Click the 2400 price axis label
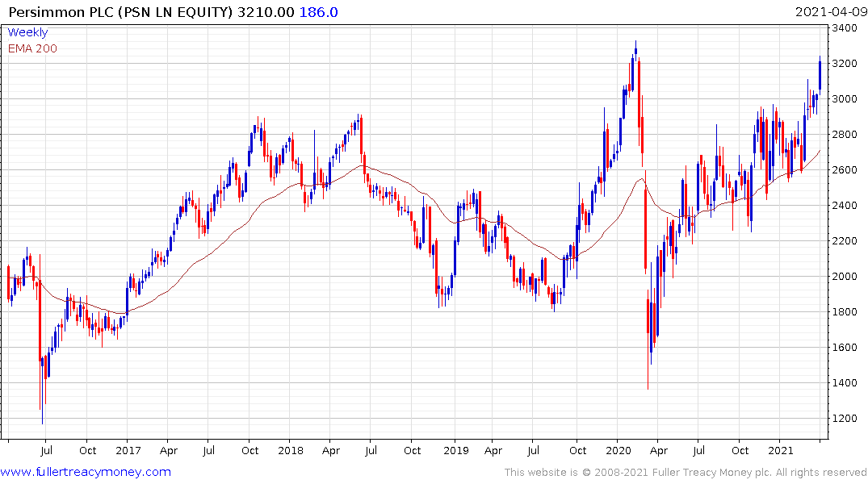This screenshot has width=868, height=484. [845, 205]
